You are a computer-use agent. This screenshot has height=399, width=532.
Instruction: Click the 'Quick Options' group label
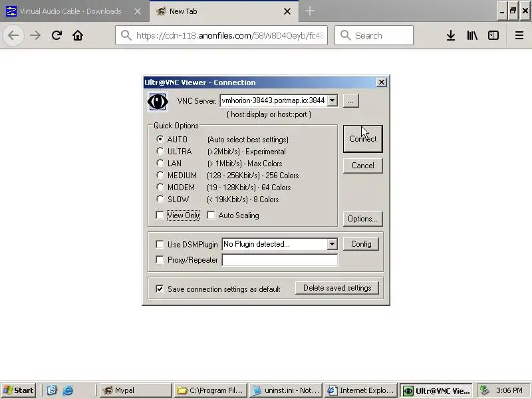click(176, 126)
